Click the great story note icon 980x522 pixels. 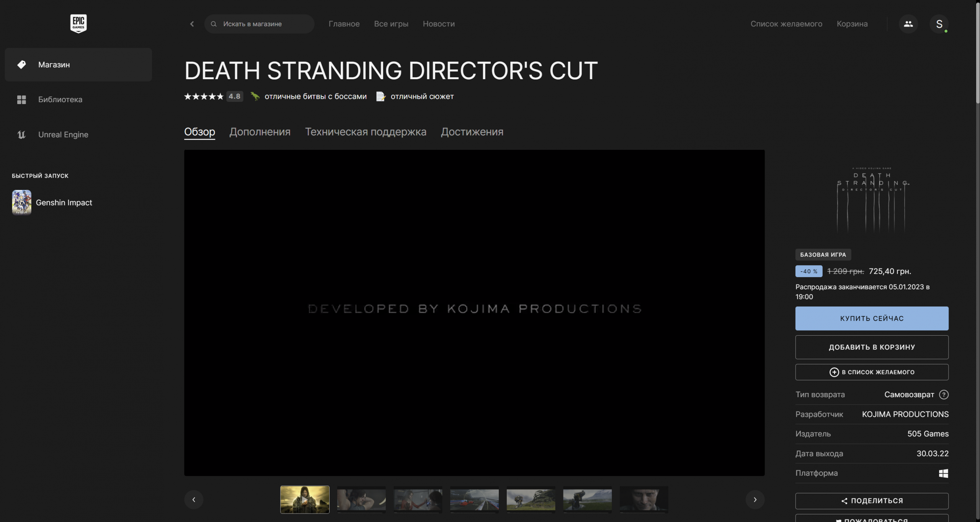pyautogui.click(x=381, y=96)
